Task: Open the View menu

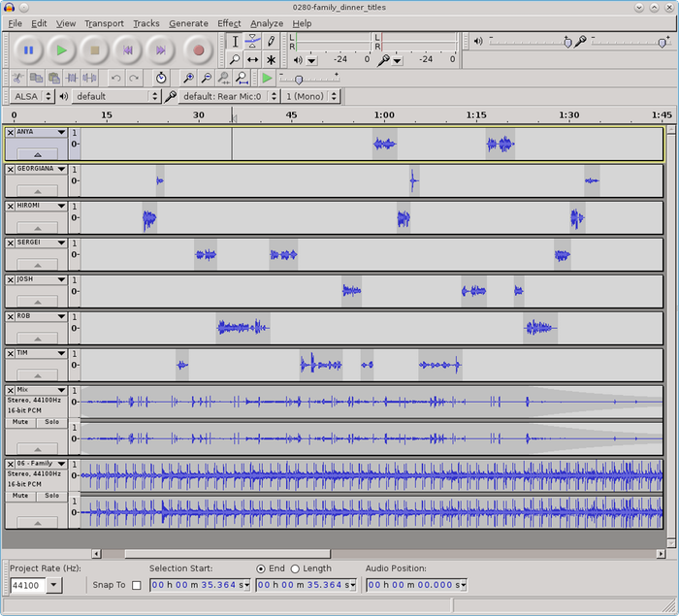Action: tap(66, 23)
